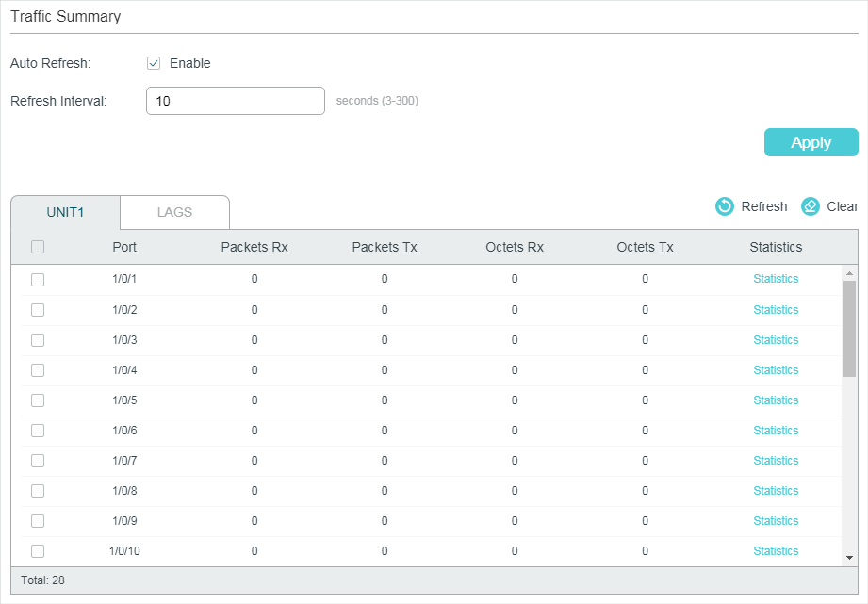
Task: Click the table scrollbar thumb
Action: 849,329
